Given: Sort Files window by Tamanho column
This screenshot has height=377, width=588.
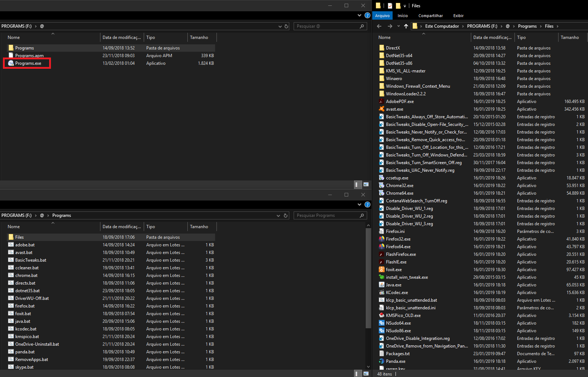Looking at the screenshot, I should tap(573, 37).
